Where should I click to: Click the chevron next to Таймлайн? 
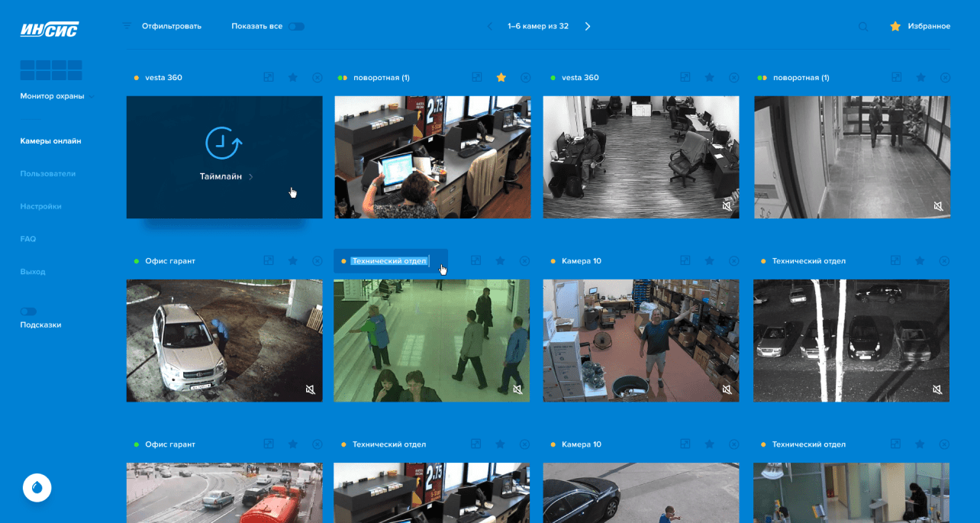(x=252, y=177)
